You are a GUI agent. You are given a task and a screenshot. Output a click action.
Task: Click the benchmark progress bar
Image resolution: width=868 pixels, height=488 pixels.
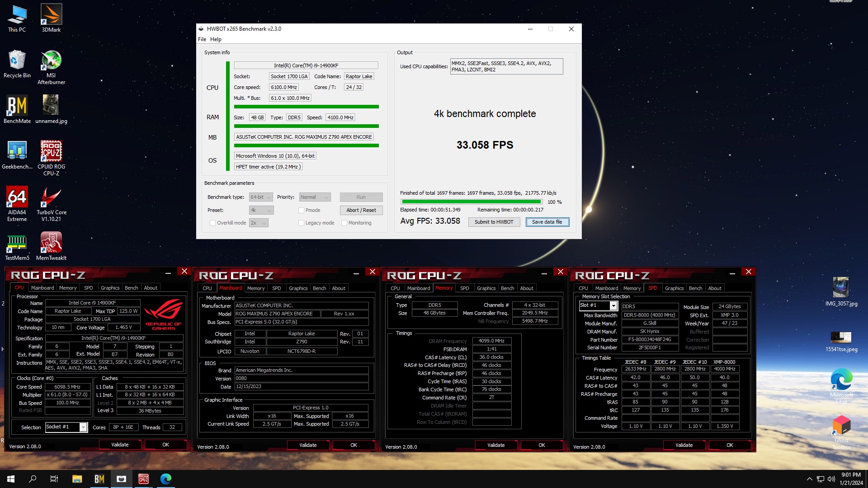[472, 202]
